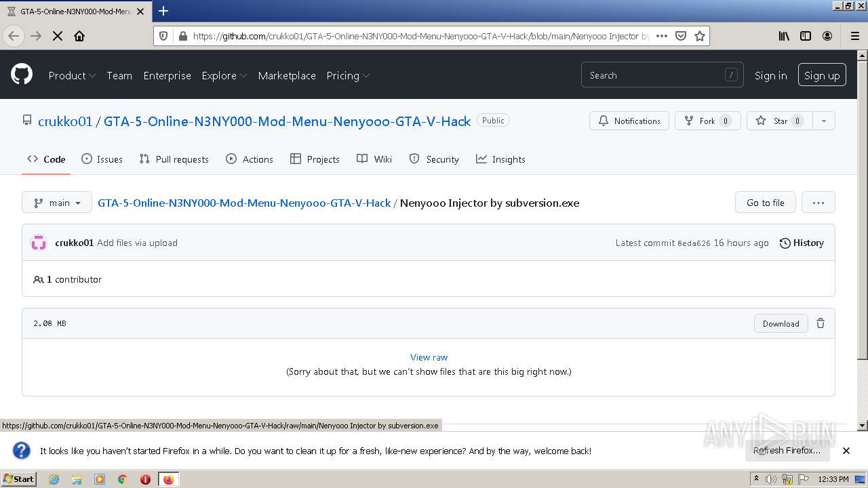
Task: Open commit 8eda626
Action: pyautogui.click(x=694, y=243)
